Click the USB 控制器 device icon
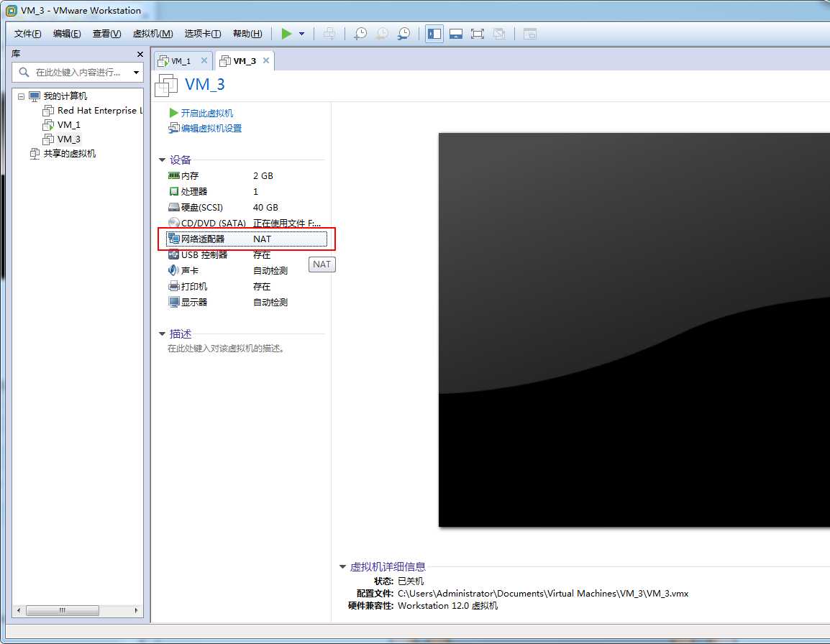The height and width of the screenshot is (644, 830). pos(173,254)
